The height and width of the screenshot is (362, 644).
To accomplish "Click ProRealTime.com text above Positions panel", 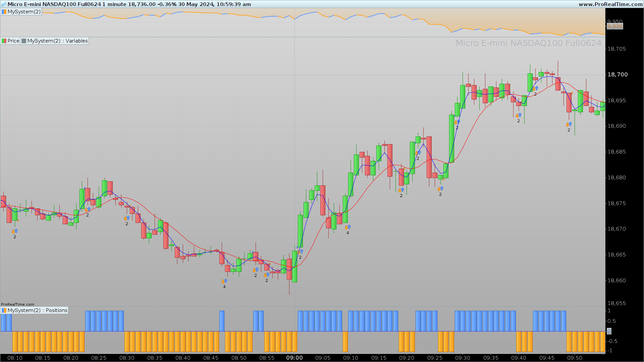I will point(17,304).
